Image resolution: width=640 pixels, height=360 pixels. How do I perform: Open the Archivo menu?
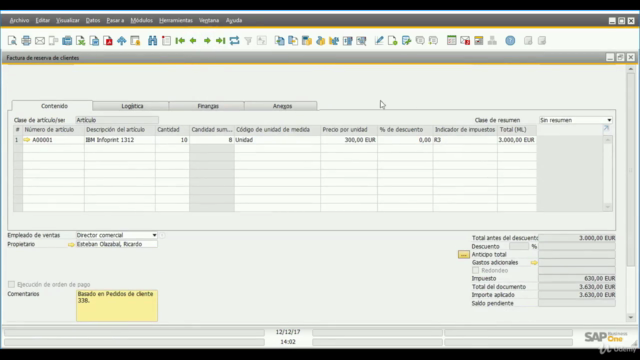tap(19, 20)
